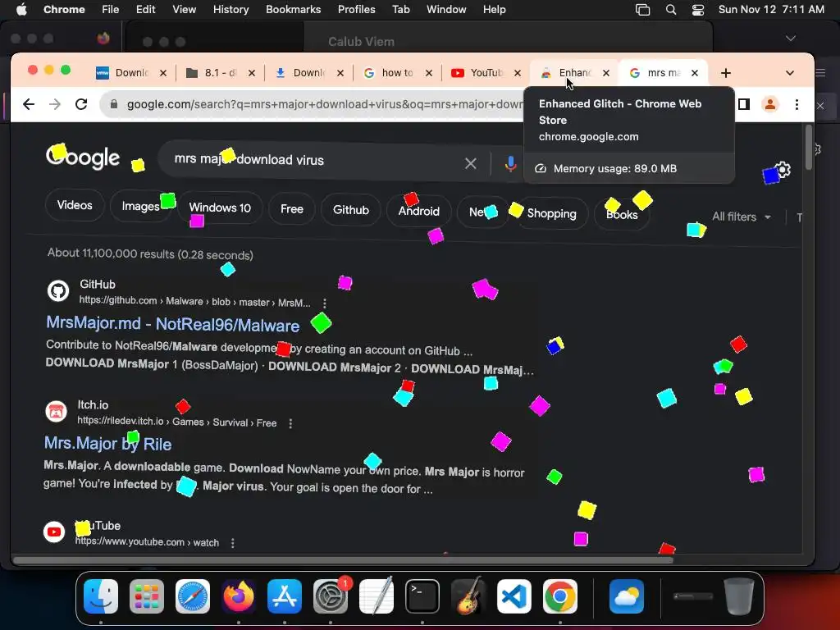Filter results by Images

pyautogui.click(x=141, y=206)
